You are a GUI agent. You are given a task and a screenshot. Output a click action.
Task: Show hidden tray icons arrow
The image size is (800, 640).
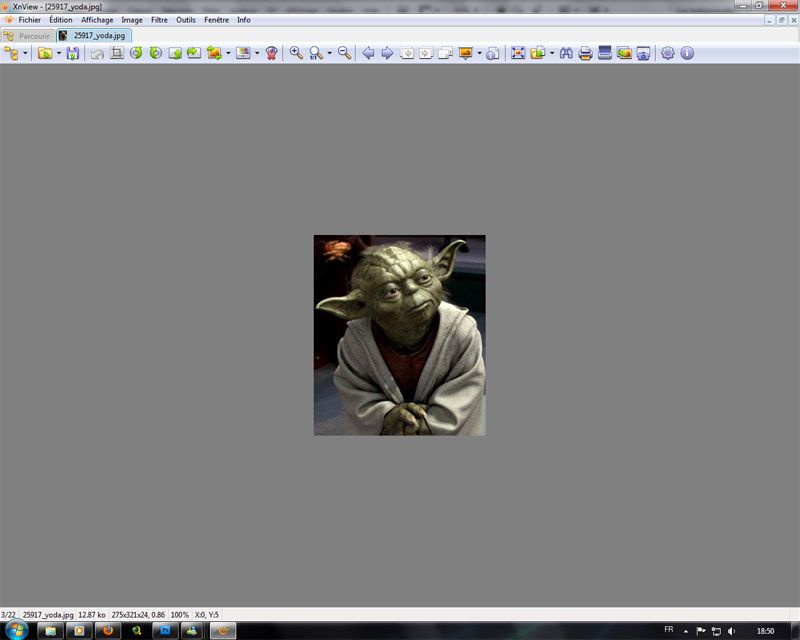(x=686, y=632)
